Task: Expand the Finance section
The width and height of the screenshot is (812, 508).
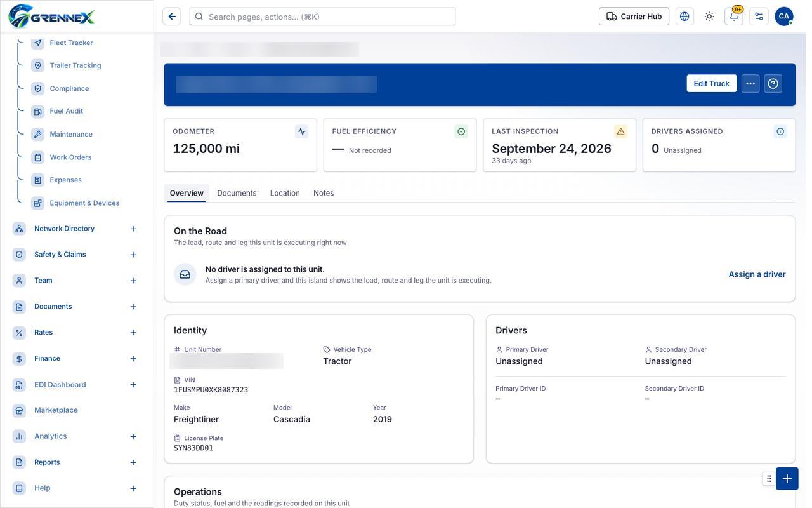Action: tap(133, 359)
